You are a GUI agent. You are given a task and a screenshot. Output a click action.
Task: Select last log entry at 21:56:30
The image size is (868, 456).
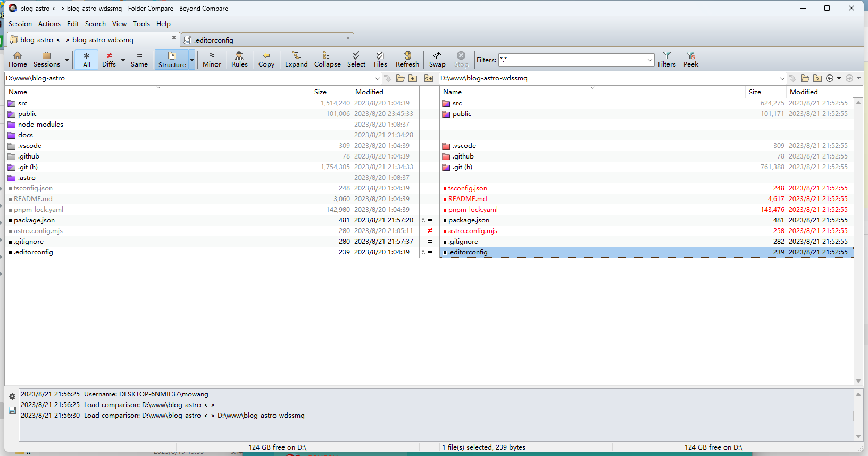coord(436,416)
